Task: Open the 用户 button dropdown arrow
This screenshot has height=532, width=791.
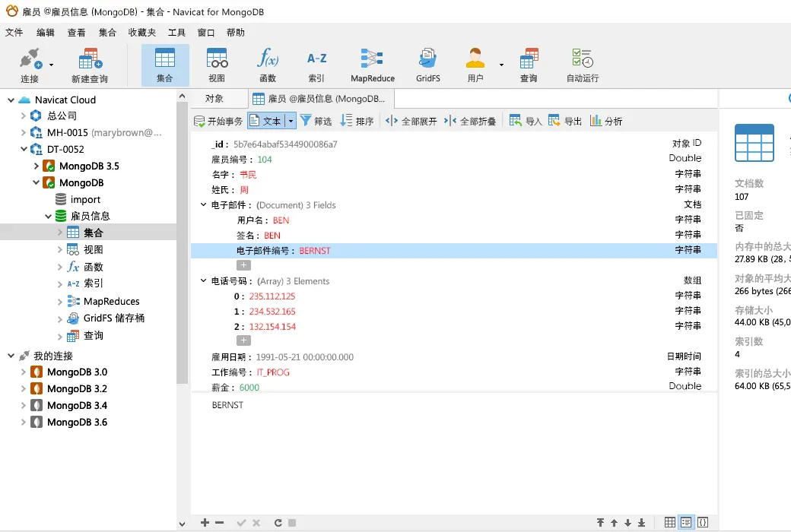Action: click(x=501, y=65)
